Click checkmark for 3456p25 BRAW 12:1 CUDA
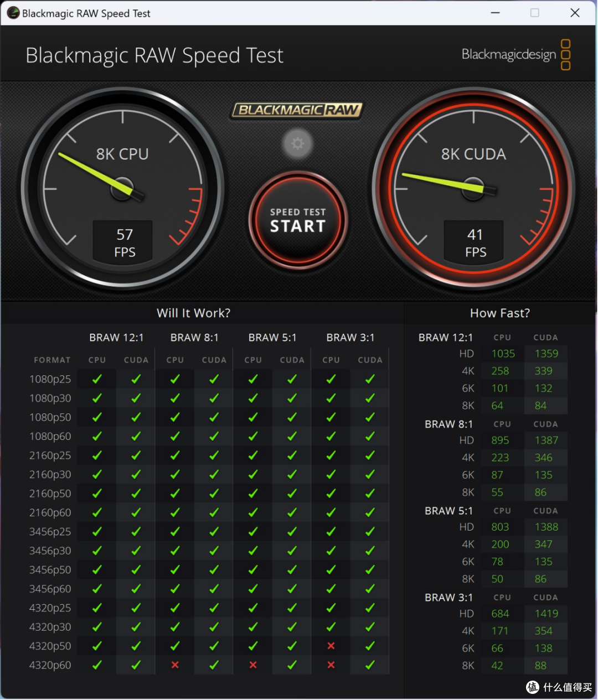The image size is (598, 700). point(136,532)
